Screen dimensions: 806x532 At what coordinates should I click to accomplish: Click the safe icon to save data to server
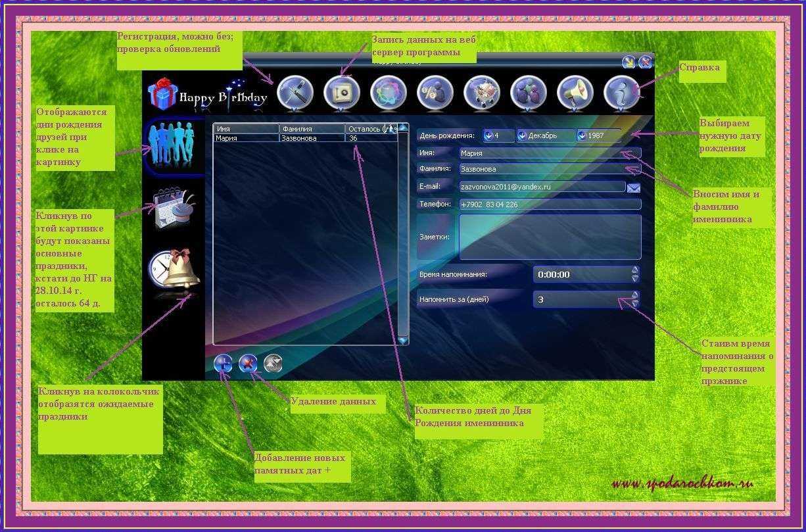[342, 93]
